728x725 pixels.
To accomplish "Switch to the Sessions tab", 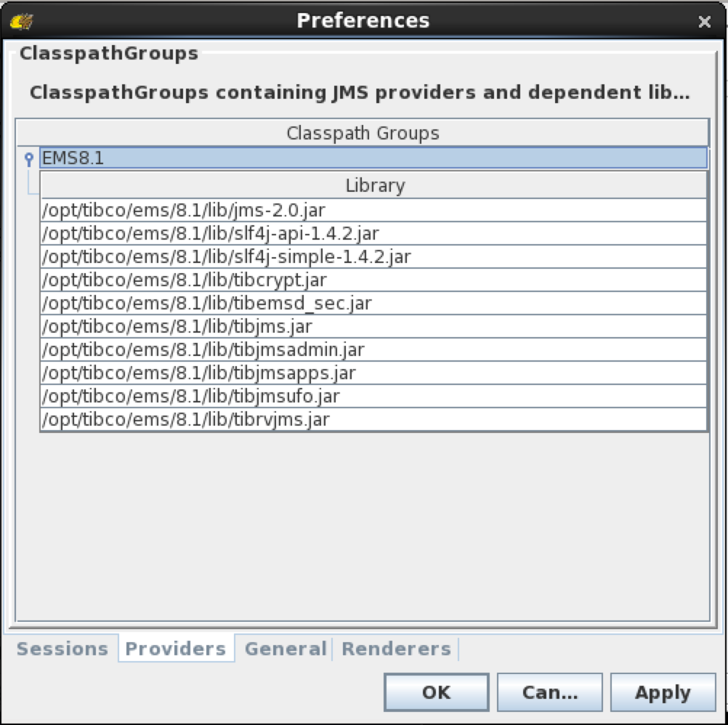I will click(62, 649).
